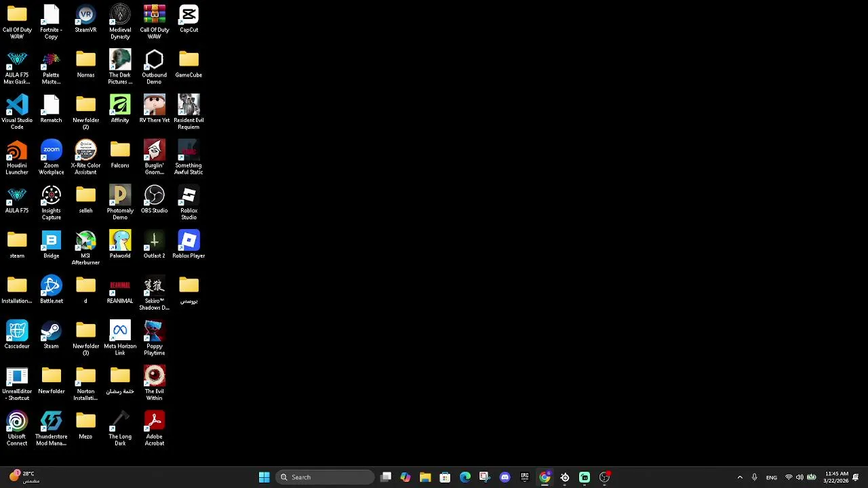Open File Explorer from the taskbar
The height and width of the screenshot is (488, 868).
tap(425, 477)
